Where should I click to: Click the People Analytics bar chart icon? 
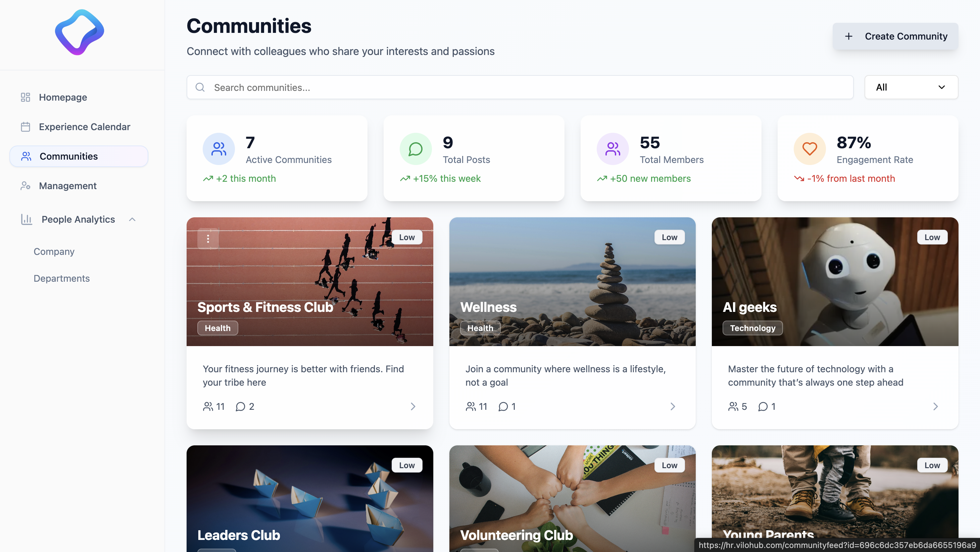pos(27,219)
